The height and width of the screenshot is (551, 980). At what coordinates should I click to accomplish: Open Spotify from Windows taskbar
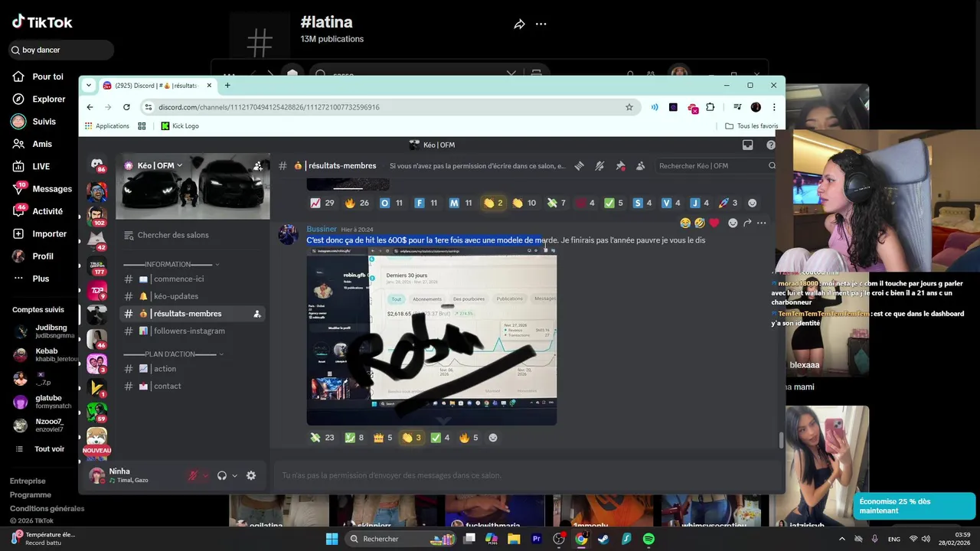(648, 539)
